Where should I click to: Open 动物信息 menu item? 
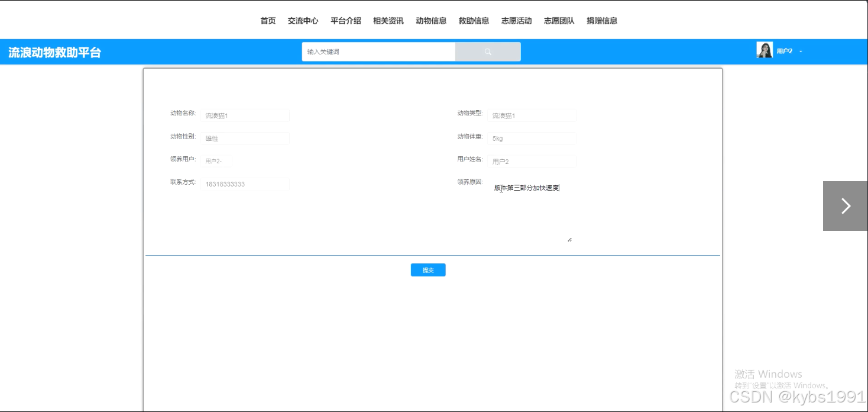coord(431,21)
